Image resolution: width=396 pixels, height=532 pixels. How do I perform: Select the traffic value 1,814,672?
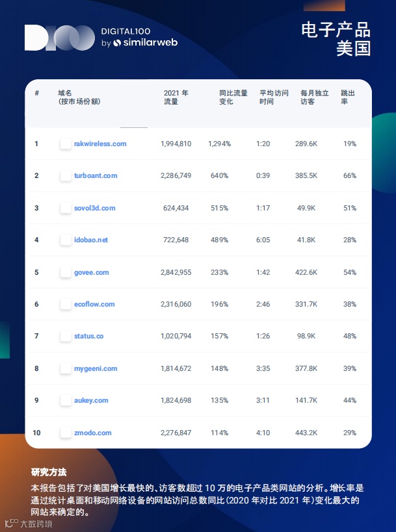point(176,368)
